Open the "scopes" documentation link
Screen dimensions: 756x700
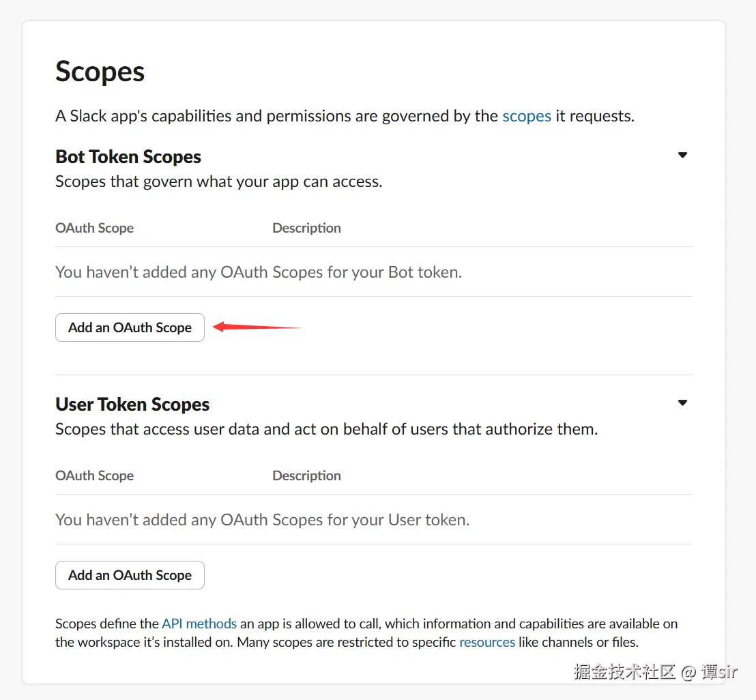[x=526, y=116]
